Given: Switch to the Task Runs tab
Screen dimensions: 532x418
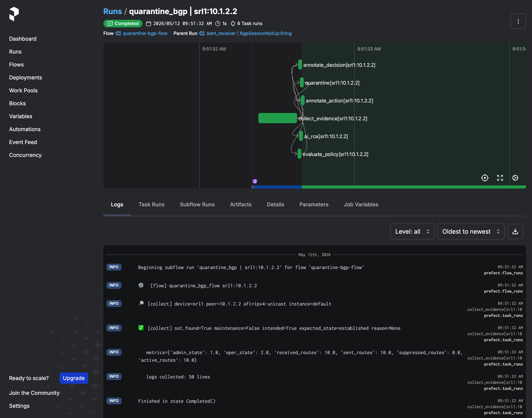Looking at the screenshot, I should pos(151,205).
